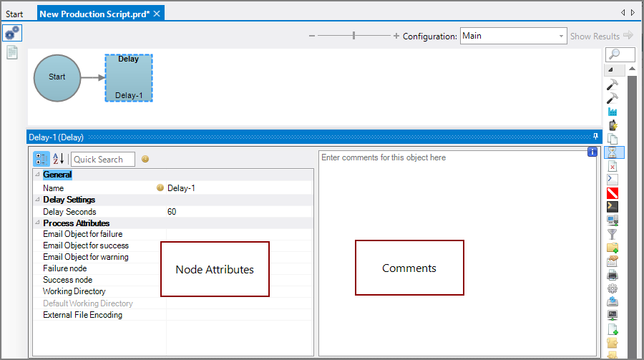Click the round coin icon beside Quick Search
This screenshot has width=644, height=360.
tap(145, 159)
